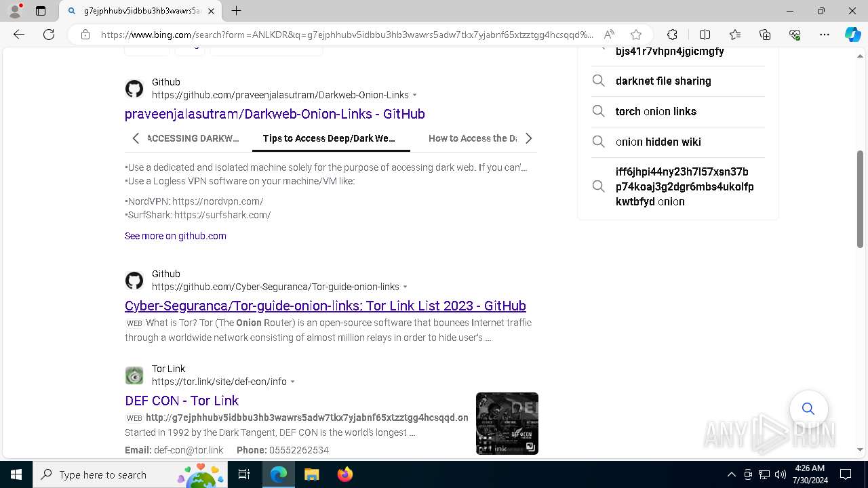Open the Favorites list
Image resolution: width=868 pixels, height=488 pixels.
coord(735,35)
